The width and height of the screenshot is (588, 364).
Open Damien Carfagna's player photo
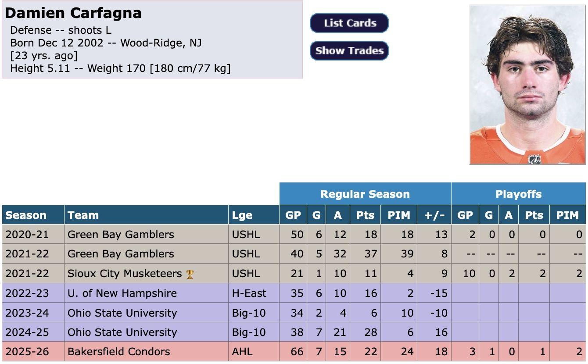click(x=527, y=85)
